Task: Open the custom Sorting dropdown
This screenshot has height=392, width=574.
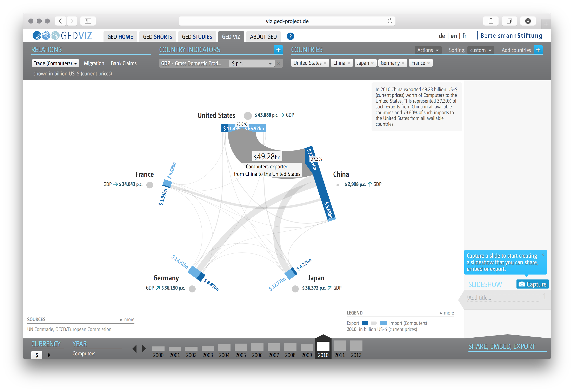Action: tap(480, 50)
